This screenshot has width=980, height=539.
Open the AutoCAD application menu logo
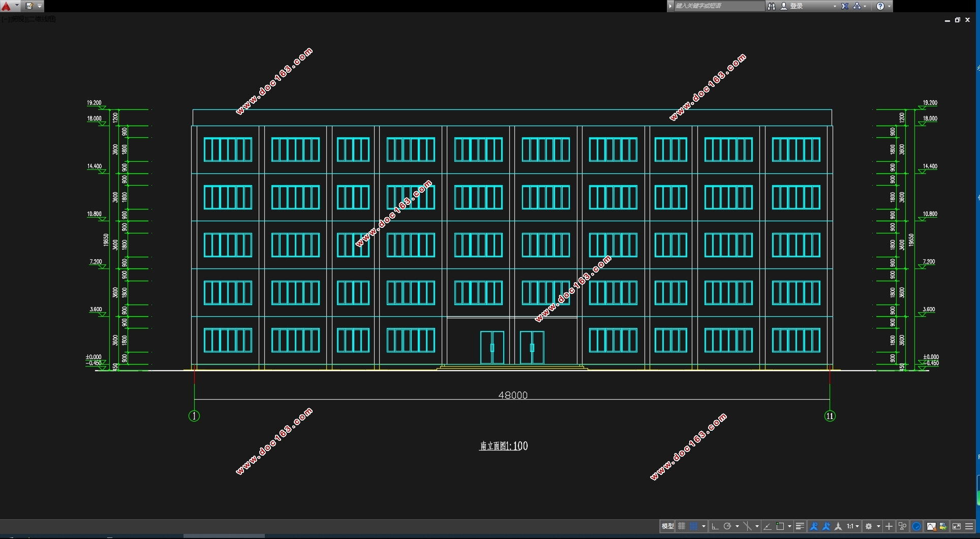(x=7, y=6)
